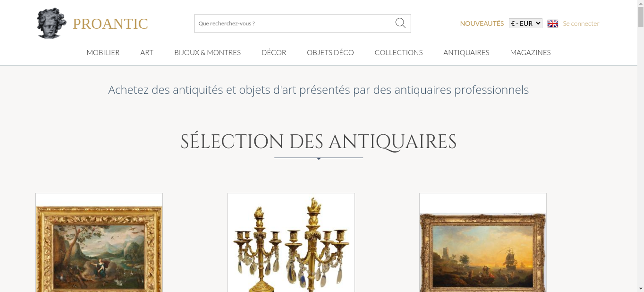Open the gilded candelabra pair thumbnail
644x292 pixels.
pyautogui.click(x=291, y=242)
